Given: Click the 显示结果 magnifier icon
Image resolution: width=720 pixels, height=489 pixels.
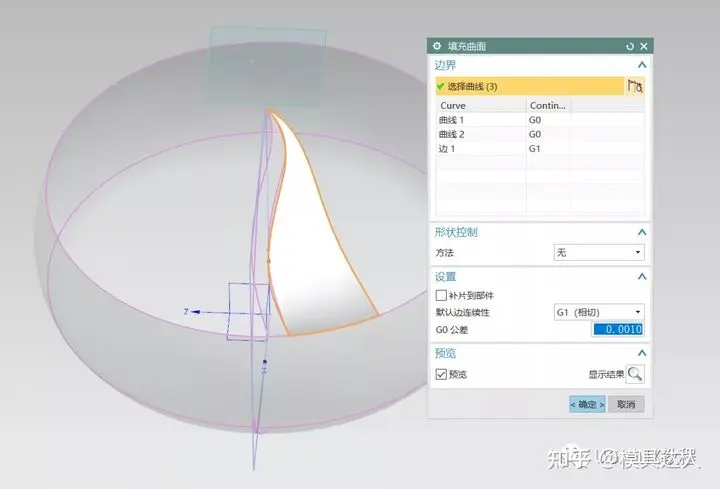Looking at the screenshot, I should (x=635, y=374).
